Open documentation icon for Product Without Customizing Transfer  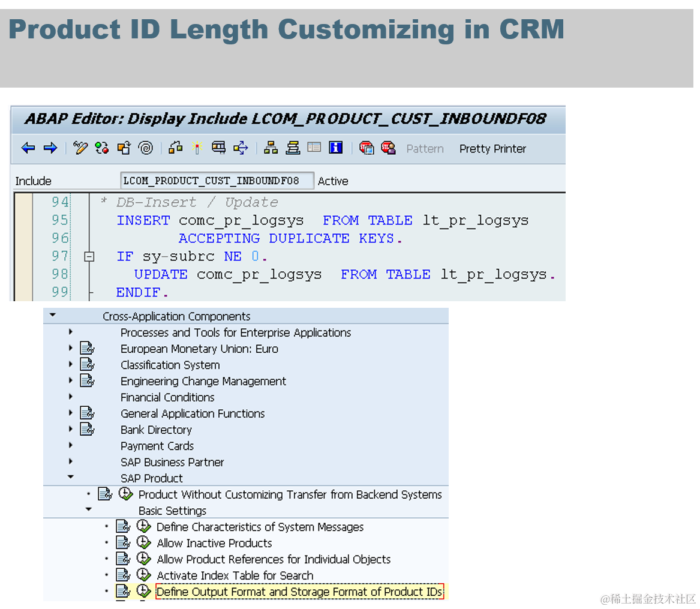[105, 494]
